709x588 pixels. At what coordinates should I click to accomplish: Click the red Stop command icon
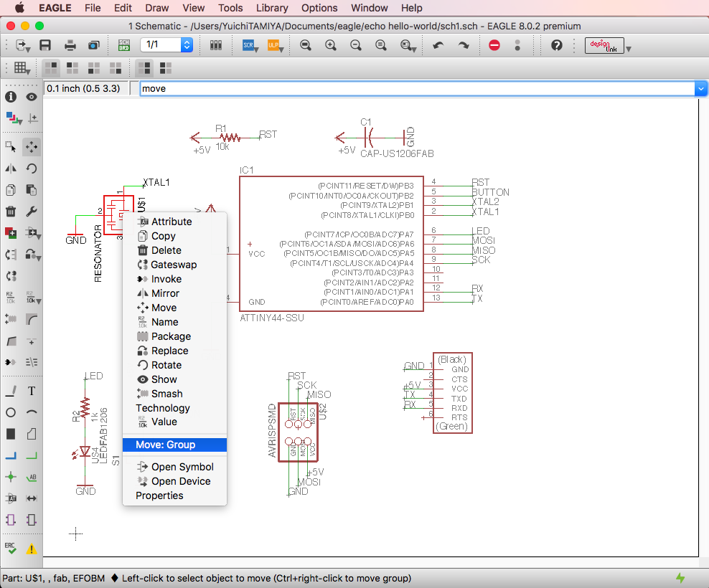point(494,45)
